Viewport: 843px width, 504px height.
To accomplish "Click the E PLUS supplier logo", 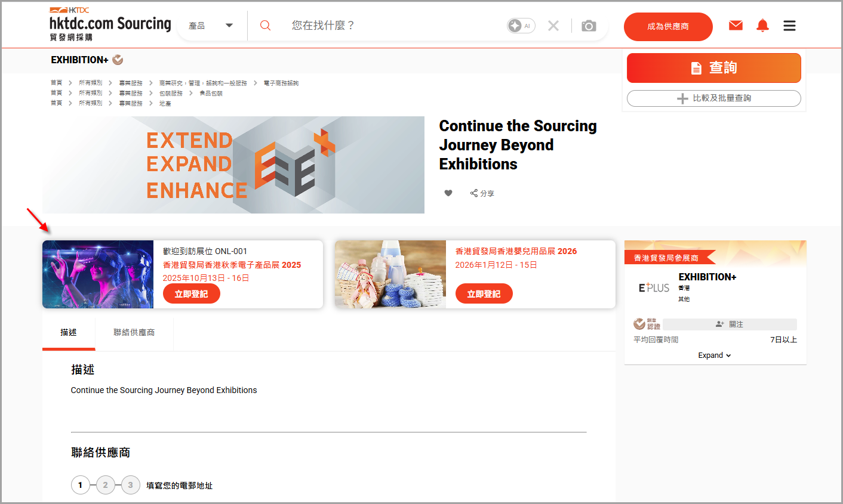I will pyautogui.click(x=654, y=287).
